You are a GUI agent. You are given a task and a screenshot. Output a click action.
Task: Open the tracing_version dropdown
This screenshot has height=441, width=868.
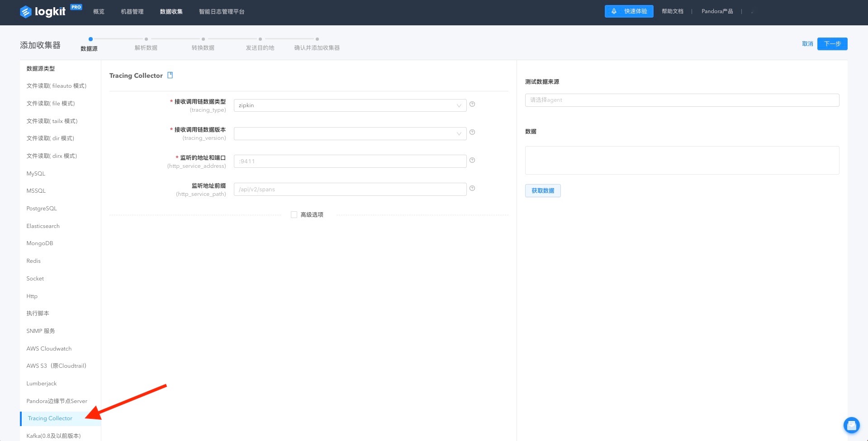350,133
